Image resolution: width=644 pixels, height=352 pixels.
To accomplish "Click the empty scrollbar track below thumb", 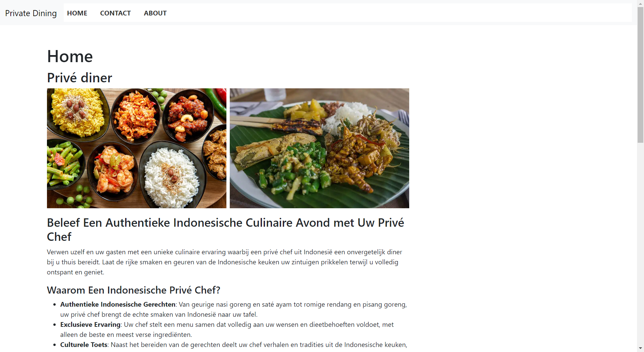I will (640, 244).
